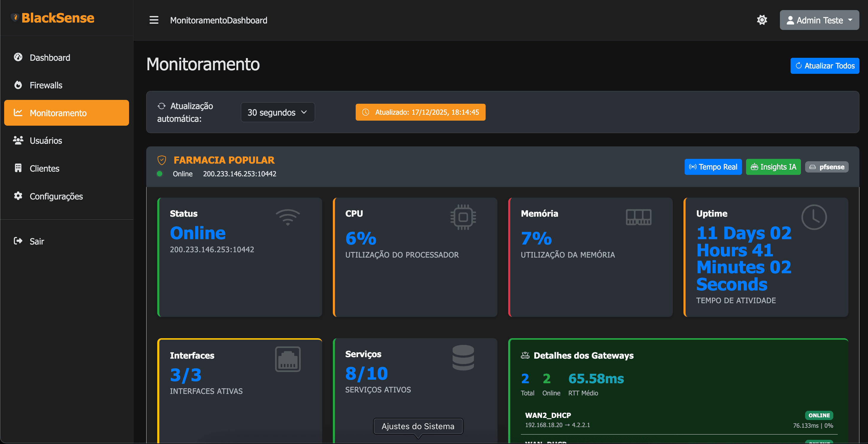This screenshot has height=444, width=868.
Task: Click the Sair logout icon
Action: tap(18, 241)
